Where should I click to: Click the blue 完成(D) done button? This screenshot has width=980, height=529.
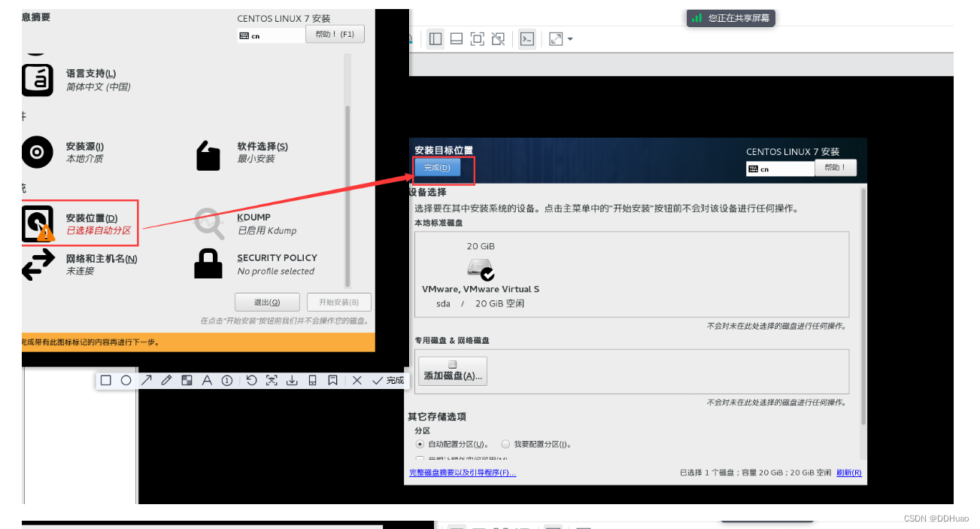click(x=437, y=168)
